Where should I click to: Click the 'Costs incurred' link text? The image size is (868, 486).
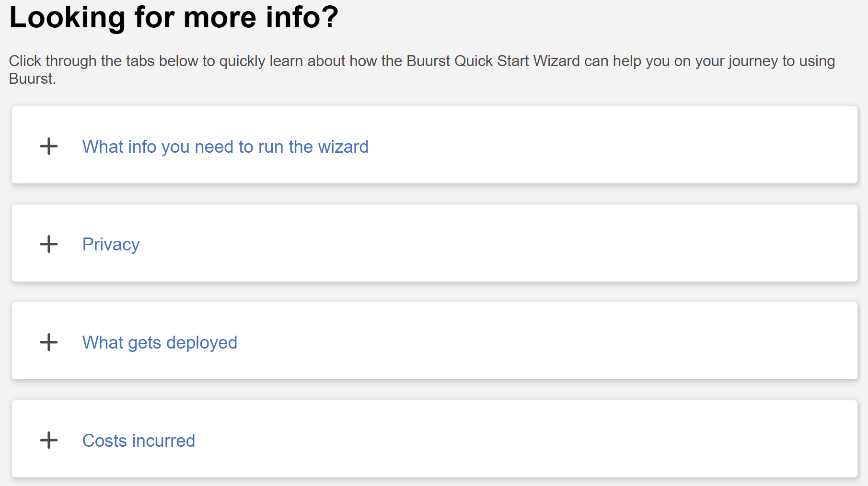(139, 441)
